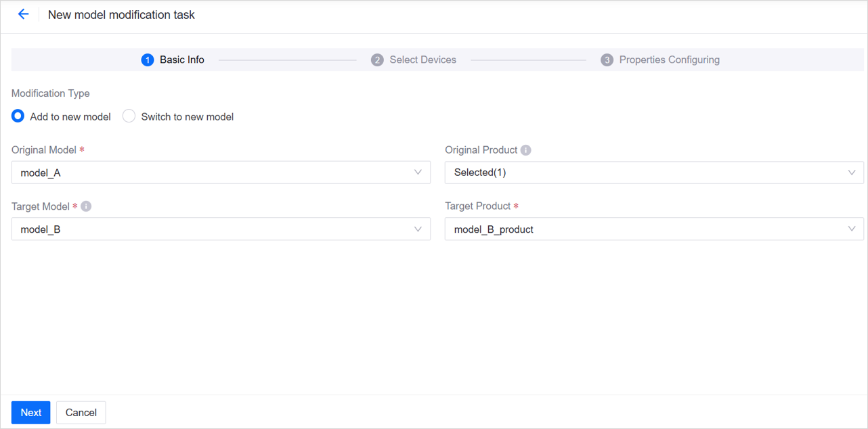Click chevron arrow in model_B field
The width and height of the screenshot is (868, 429).
click(x=418, y=229)
